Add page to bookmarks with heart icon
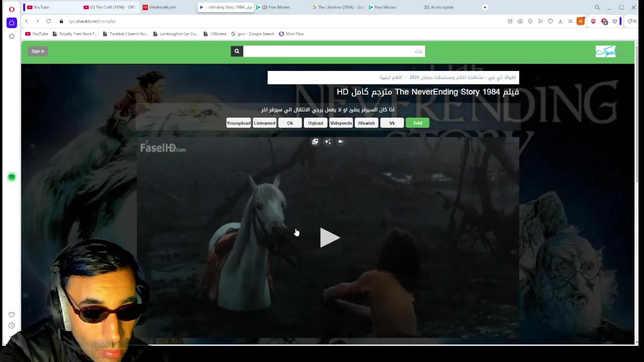This screenshot has height=362, width=644. (x=550, y=21)
